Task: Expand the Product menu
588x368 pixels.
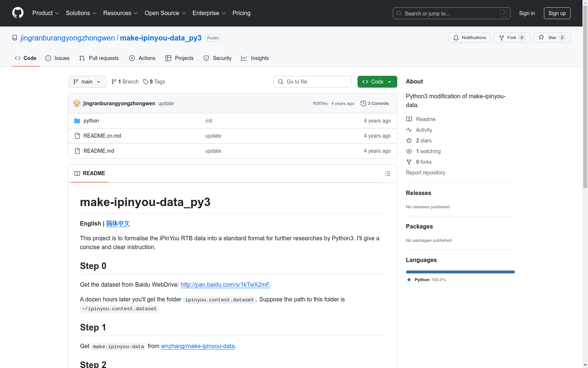Action: click(x=46, y=13)
